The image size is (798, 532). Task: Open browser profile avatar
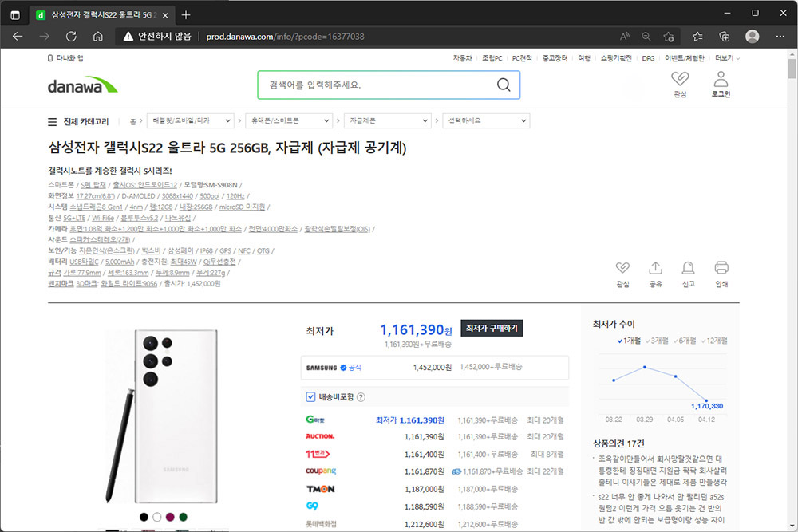[x=753, y=37]
